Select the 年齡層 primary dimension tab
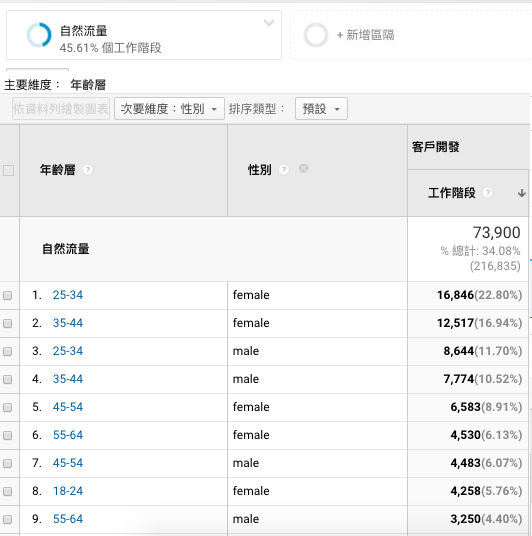 point(88,85)
